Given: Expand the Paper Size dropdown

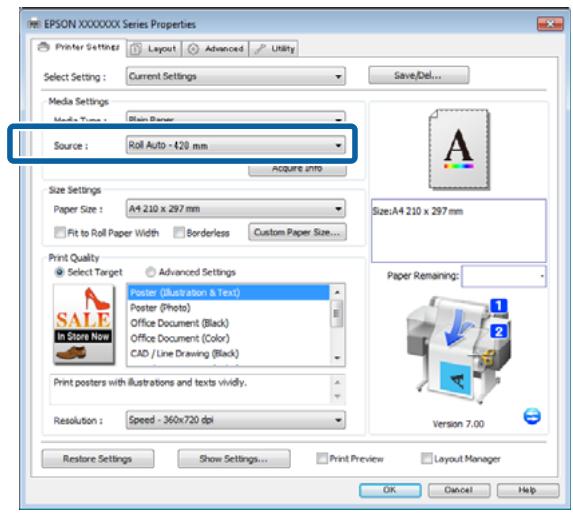Looking at the screenshot, I should pyautogui.click(x=236, y=209).
